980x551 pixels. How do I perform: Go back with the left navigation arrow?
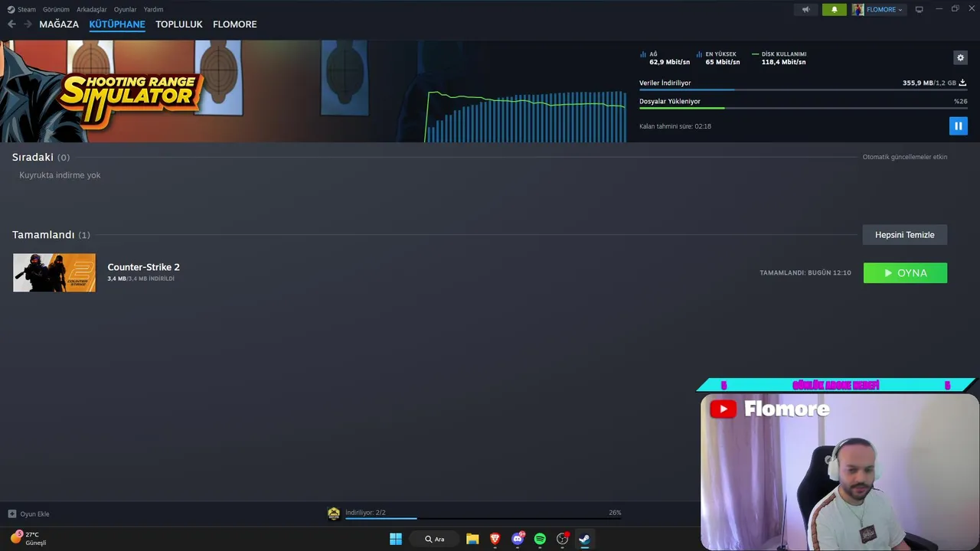[11, 24]
